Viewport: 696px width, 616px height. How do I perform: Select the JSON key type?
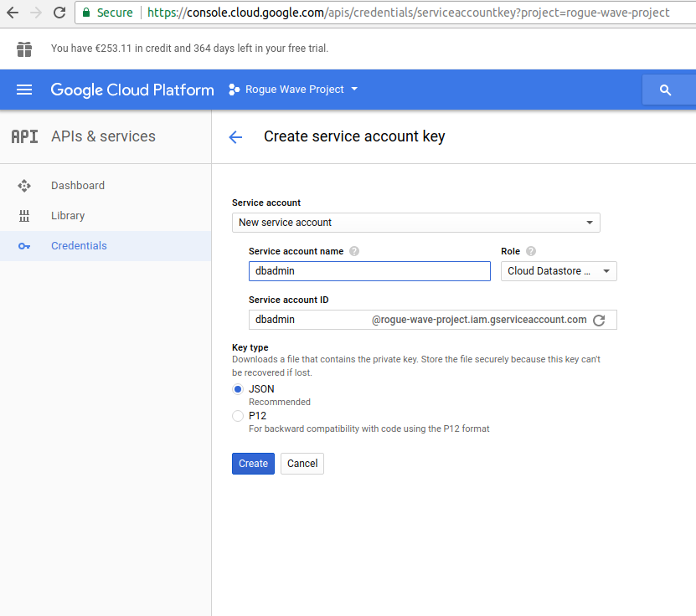pyautogui.click(x=238, y=389)
